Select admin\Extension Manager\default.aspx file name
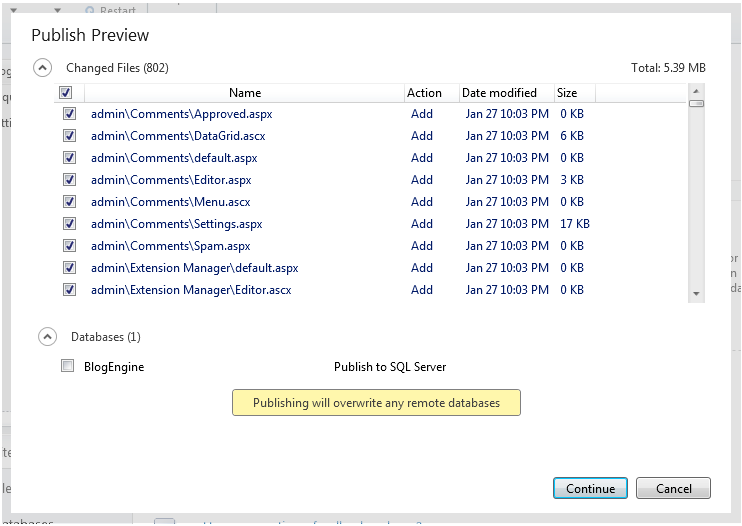 coord(194,268)
